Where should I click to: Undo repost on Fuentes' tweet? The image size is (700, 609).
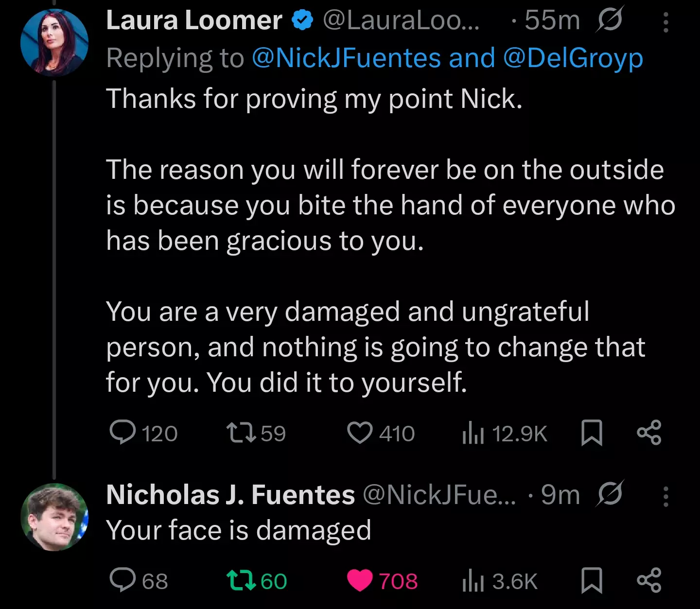tap(257, 580)
